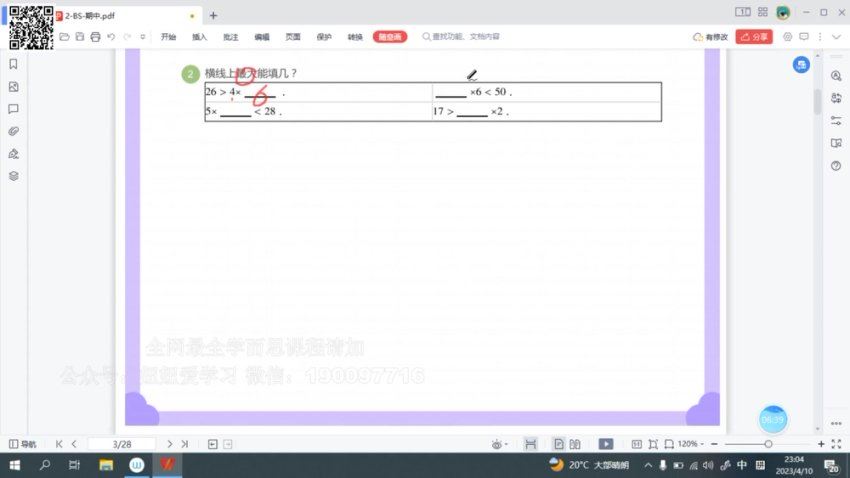This screenshot has height=478, width=850.
Task: Click the search zoom icon in right sidebar
Action: (836, 76)
